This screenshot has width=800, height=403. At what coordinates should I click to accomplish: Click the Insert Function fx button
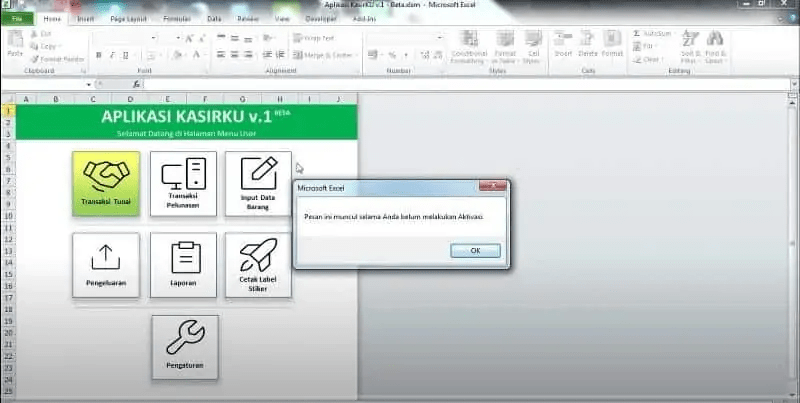(x=136, y=84)
